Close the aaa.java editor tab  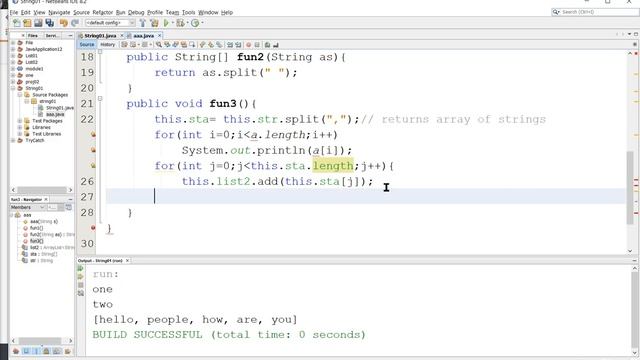click(x=160, y=36)
